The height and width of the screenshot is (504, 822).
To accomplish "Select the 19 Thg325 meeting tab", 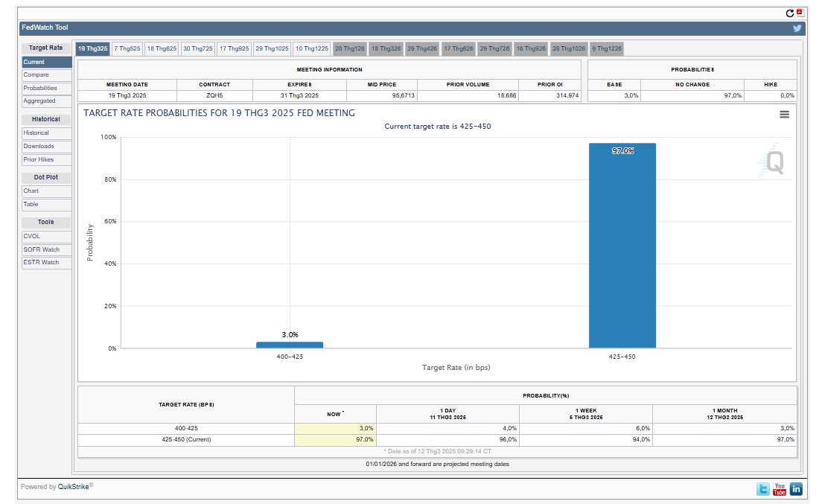I will pyautogui.click(x=93, y=48).
